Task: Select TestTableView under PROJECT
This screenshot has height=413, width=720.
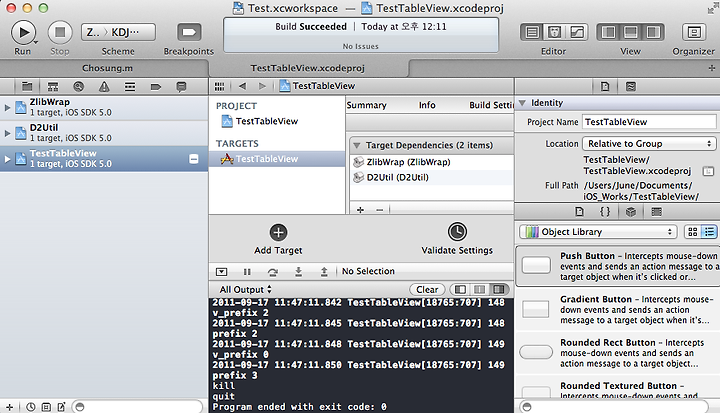Action: (x=277, y=121)
